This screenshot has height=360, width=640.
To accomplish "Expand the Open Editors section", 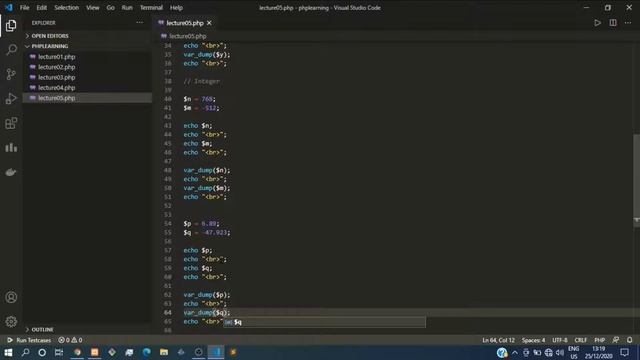I will click(x=50, y=36).
